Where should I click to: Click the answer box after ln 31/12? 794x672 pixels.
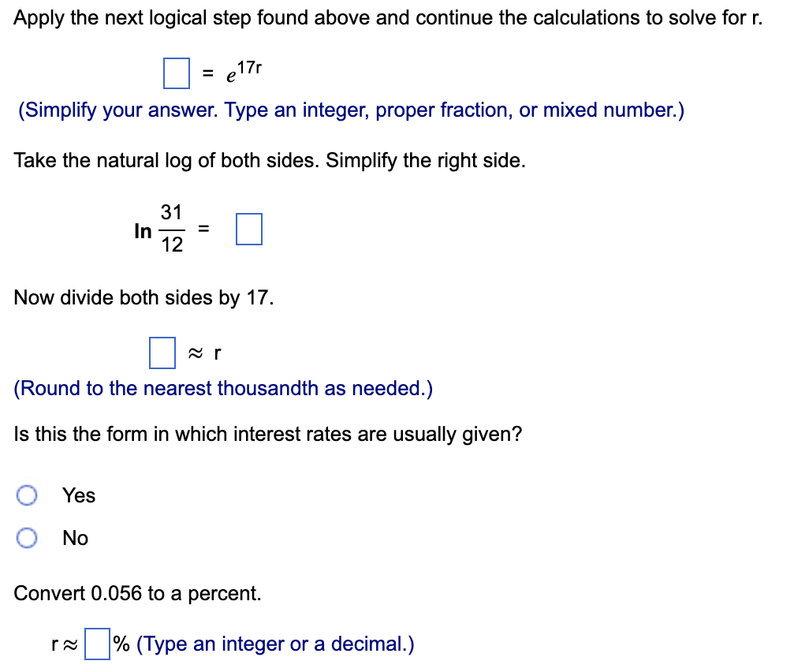250,229
